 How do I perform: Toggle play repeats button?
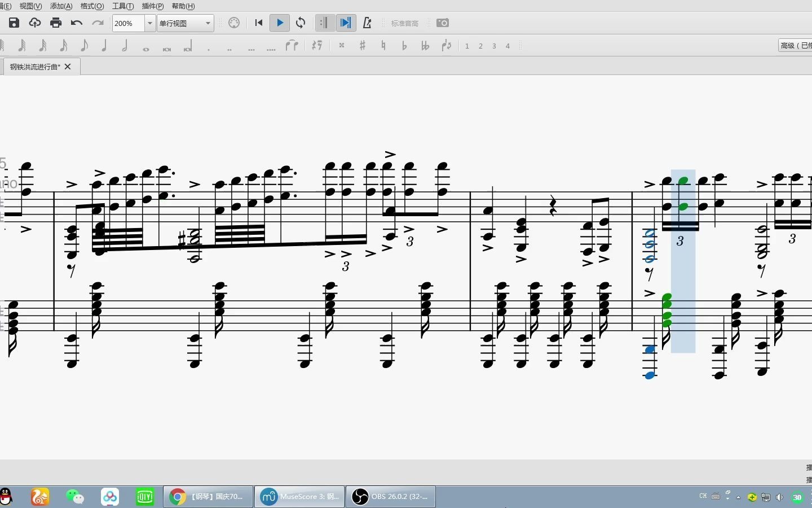click(324, 23)
